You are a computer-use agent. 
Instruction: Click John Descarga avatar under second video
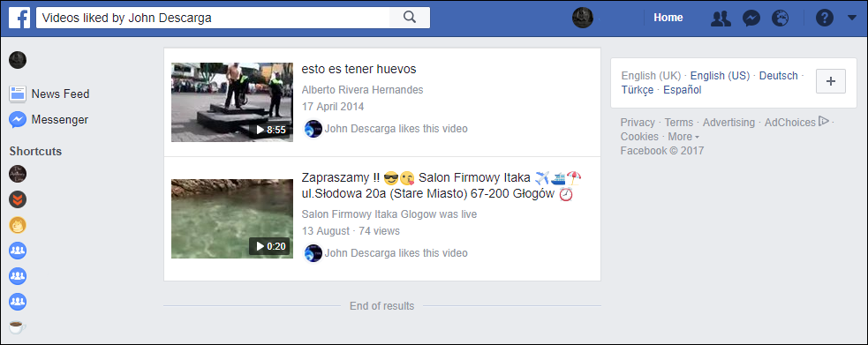coord(313,253)
